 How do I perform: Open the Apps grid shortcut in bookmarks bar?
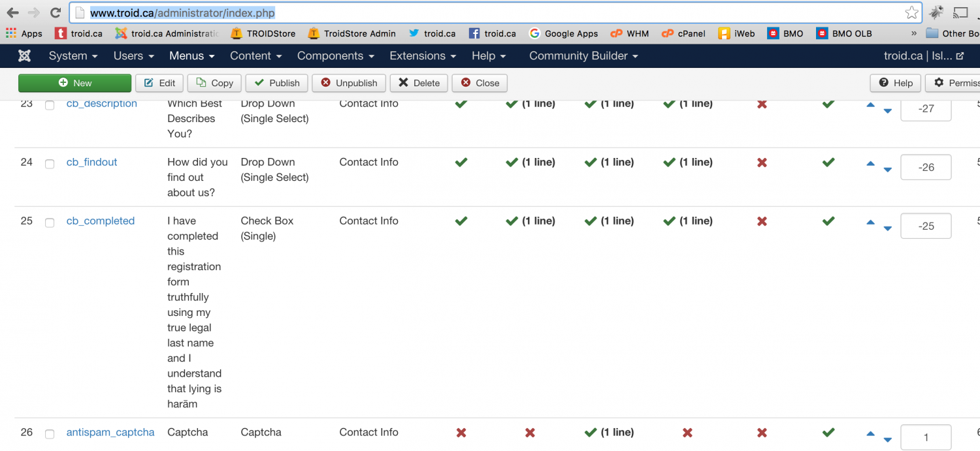(24, 33)
